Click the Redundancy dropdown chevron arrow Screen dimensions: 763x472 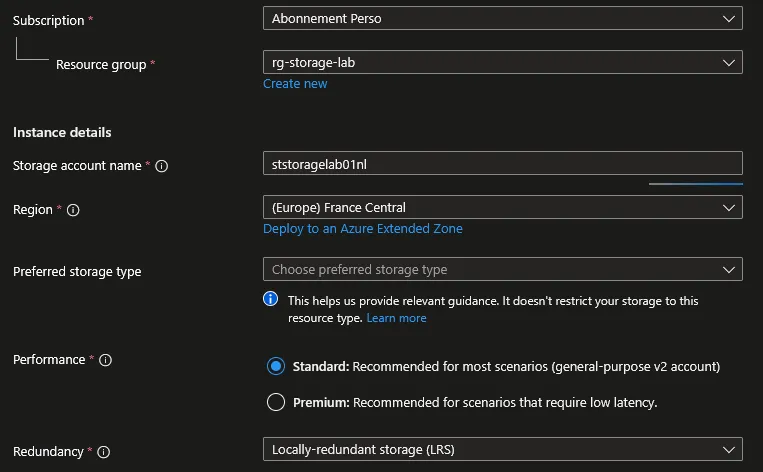pos(728,450)
